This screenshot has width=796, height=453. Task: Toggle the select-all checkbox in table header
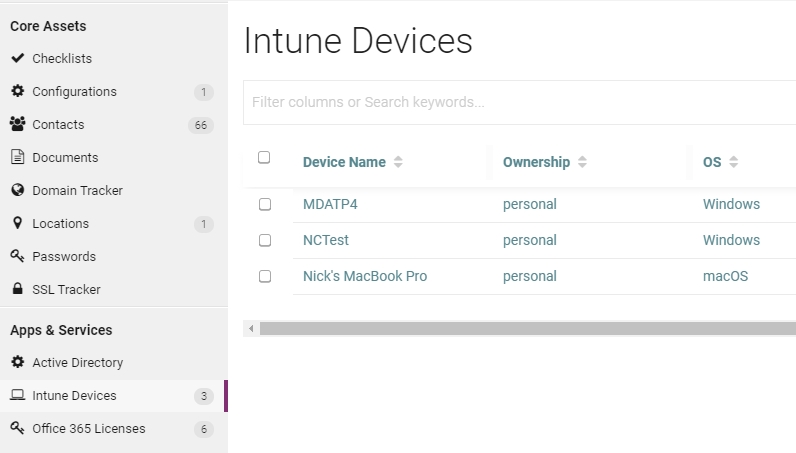pyautogui.click(x=264, y=157)
